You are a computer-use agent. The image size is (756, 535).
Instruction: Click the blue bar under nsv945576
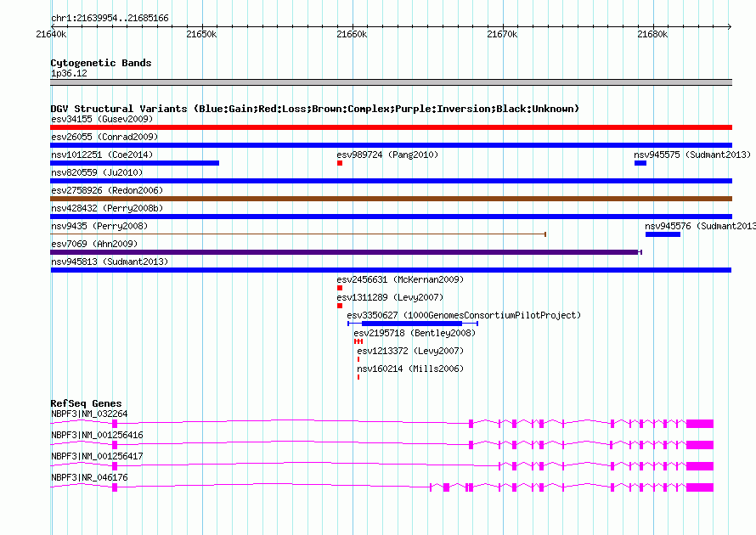663,234
